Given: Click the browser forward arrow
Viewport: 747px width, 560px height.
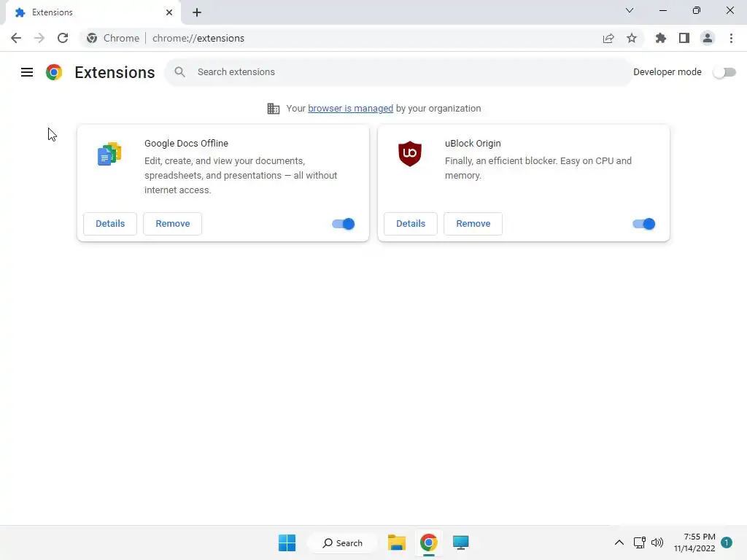Looking at the screenshot, I should pyautogui.click(x=39, y=38).
